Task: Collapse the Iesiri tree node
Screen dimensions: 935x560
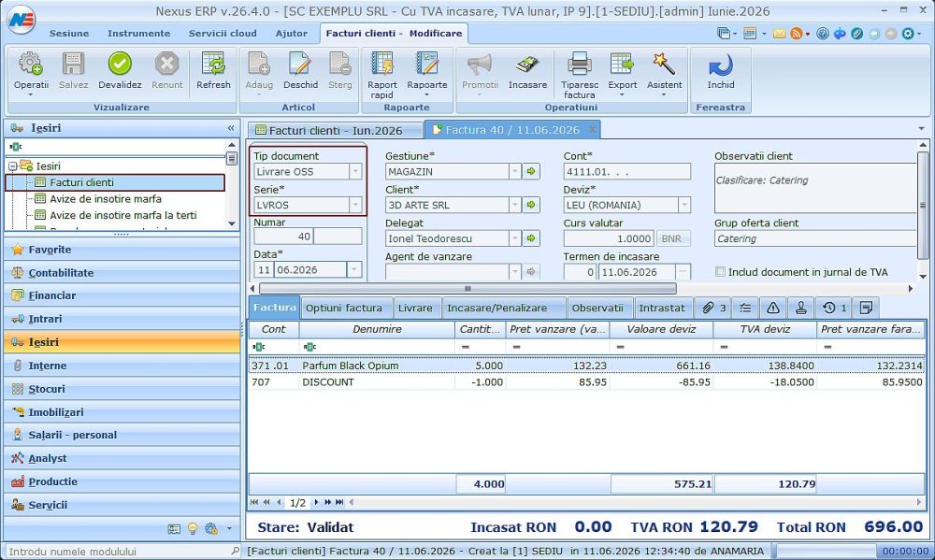Action: click(12, 166)
